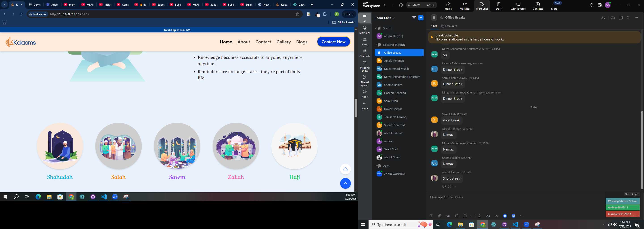
Task: View the 9 channel members
Action: coord(603,18)
